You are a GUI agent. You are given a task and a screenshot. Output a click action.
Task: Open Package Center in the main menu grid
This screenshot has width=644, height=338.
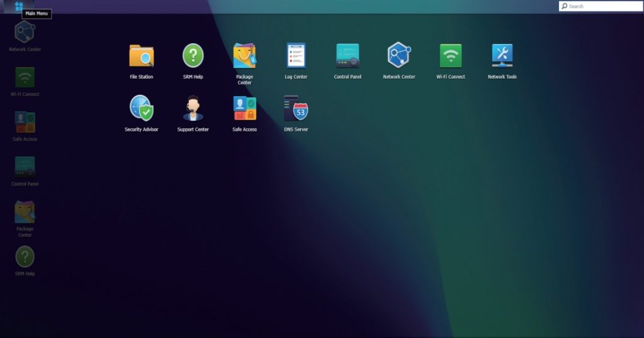tap(245, 56)
